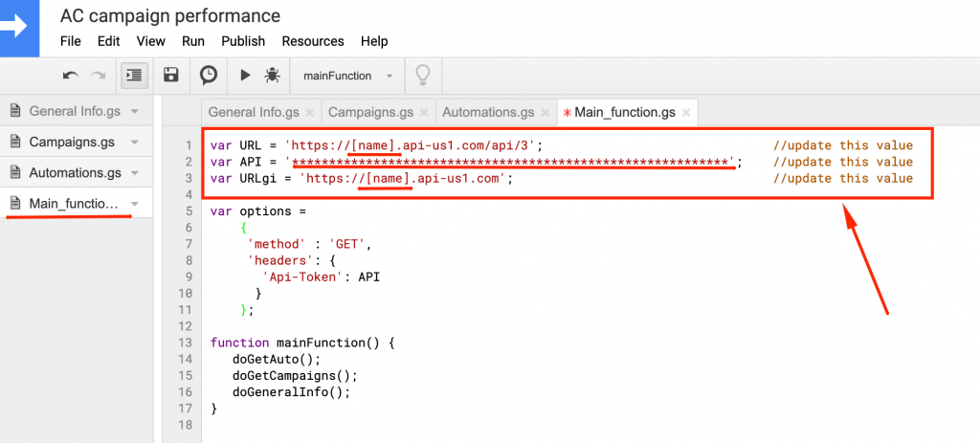
Task: Run the selected function play icon
Action: point(245,75)
